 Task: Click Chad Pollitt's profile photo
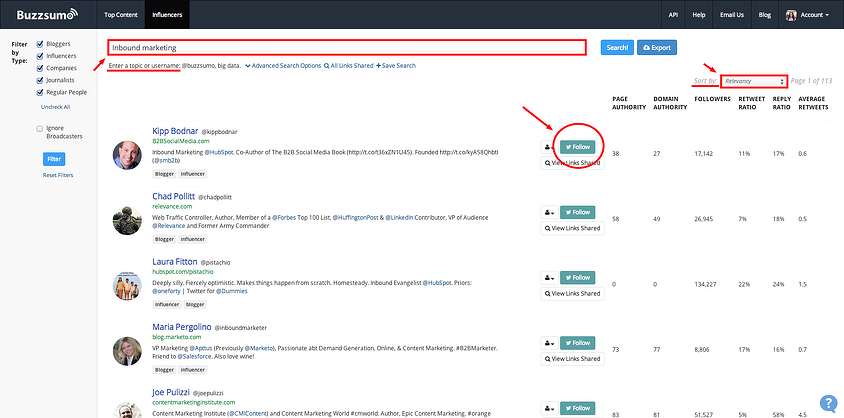point(127,220)
